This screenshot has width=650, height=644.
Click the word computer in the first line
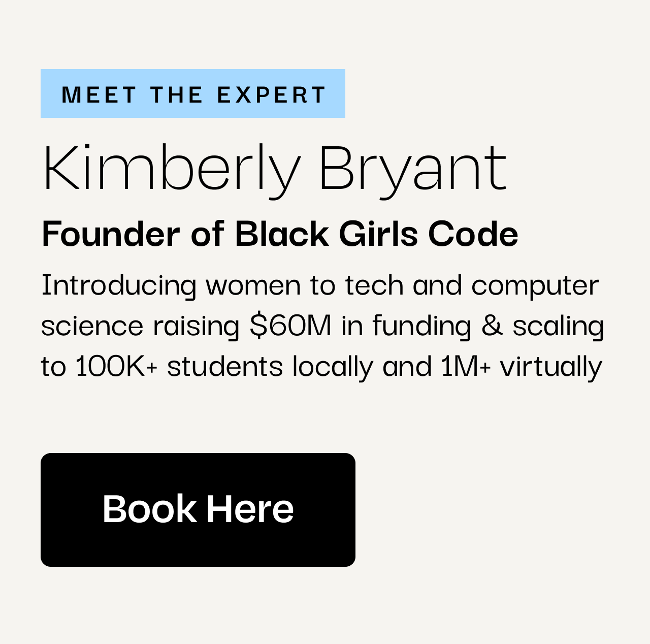[x=535, y=285]
